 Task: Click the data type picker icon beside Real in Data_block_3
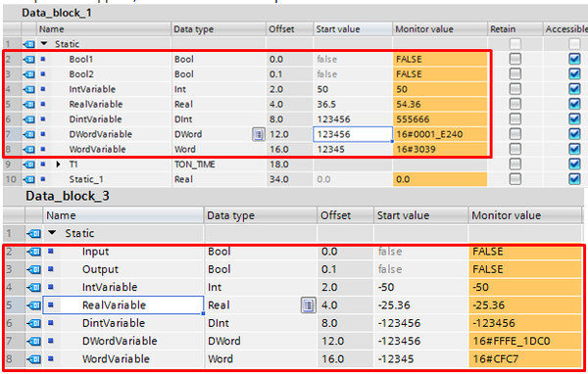[x=308, y=305]
